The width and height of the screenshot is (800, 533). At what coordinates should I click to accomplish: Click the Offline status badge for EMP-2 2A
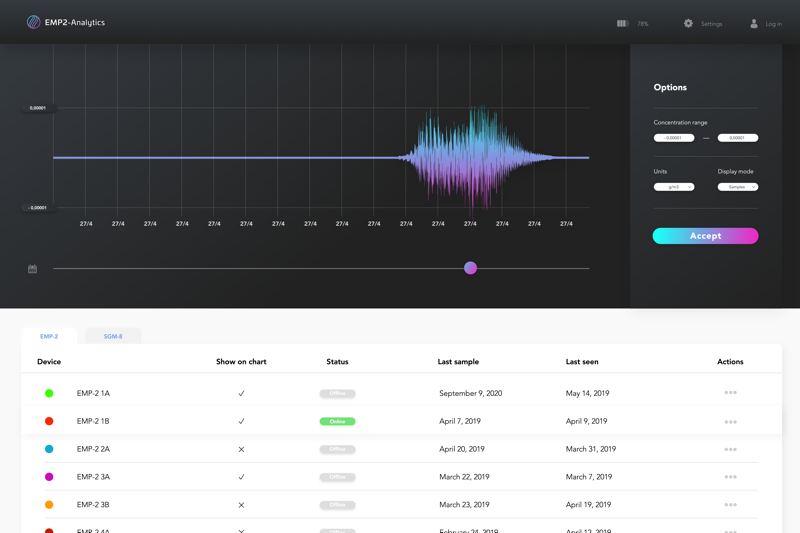(x=337, y=449)
